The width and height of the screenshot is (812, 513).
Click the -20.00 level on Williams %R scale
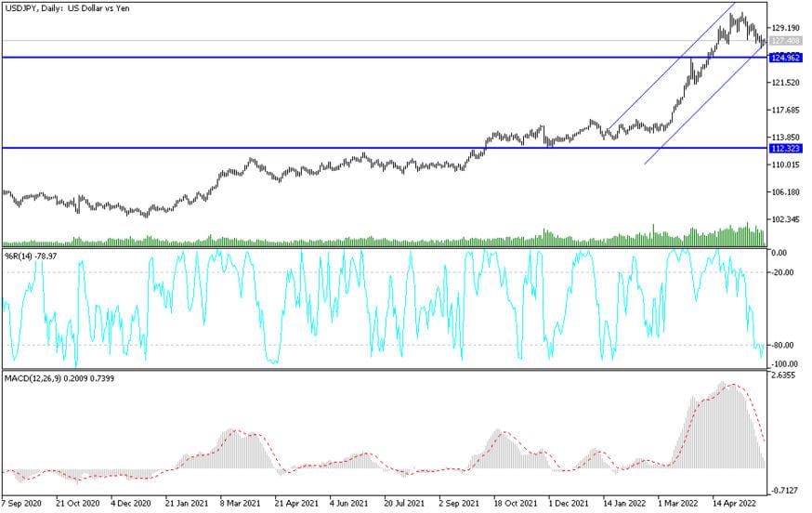point(783,272)
